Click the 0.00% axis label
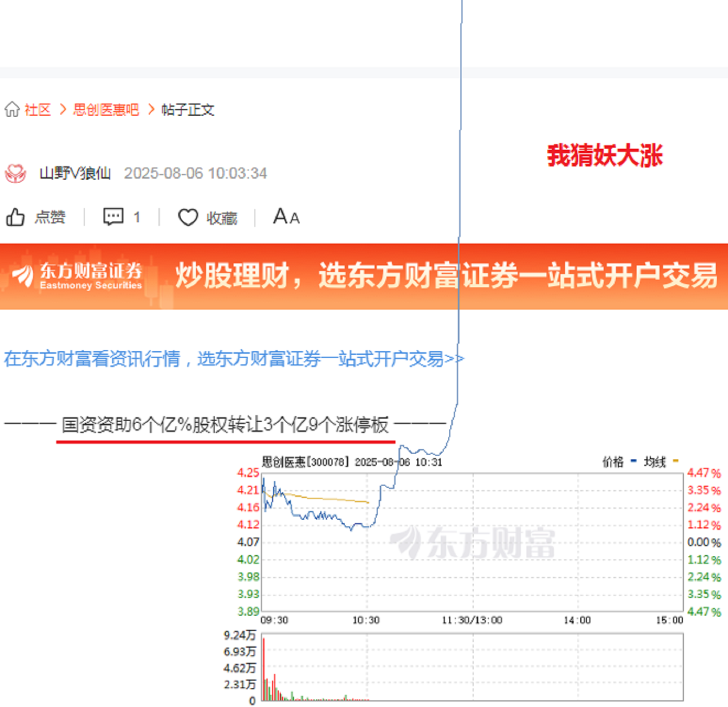Screen dimensions: 728x707 [704, 542]
